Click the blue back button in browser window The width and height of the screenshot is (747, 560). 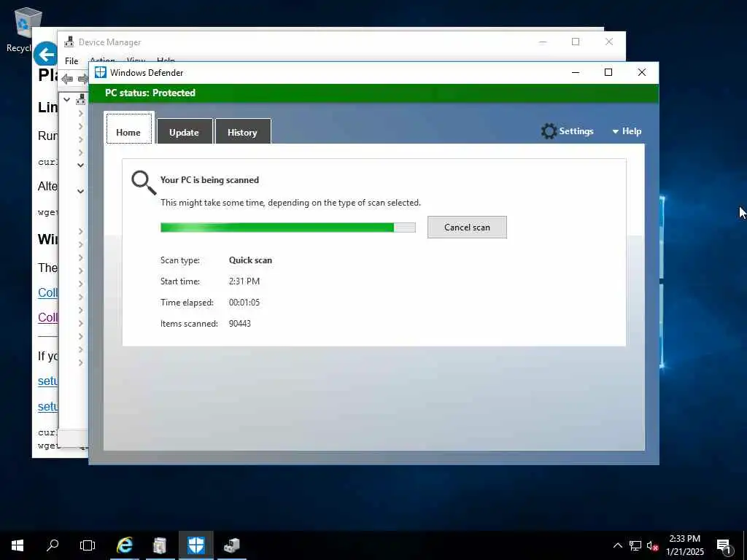[x=45, y=55]
